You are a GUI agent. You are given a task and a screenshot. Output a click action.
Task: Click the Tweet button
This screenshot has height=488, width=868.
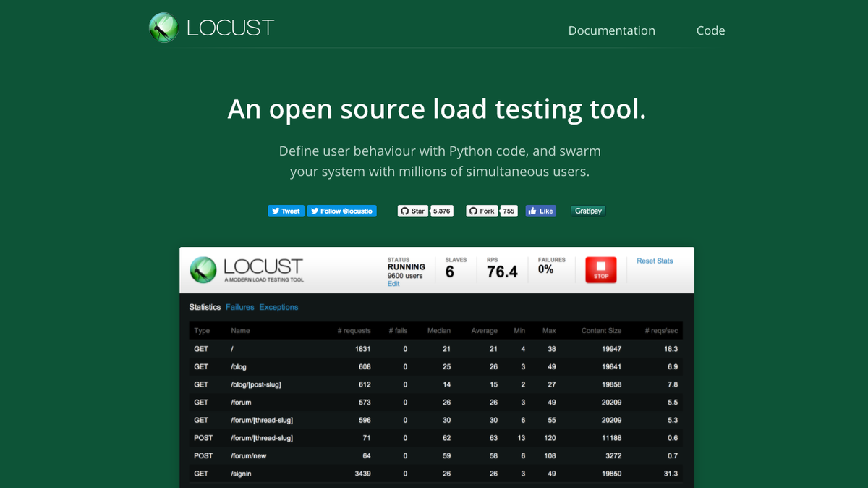(286, 211)
